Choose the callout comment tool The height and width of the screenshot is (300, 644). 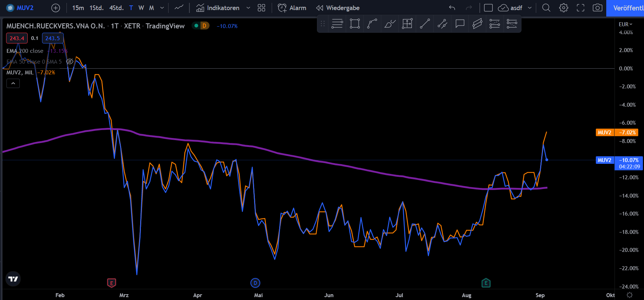click(x=460, y=24)
